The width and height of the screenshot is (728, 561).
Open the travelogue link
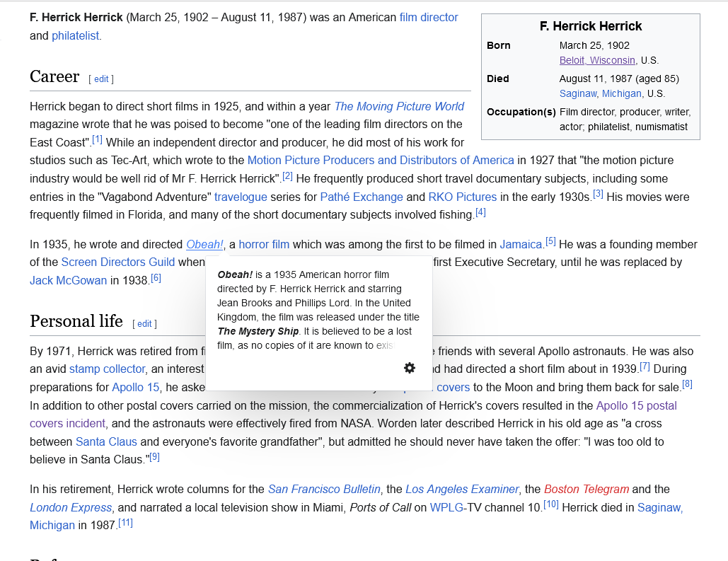pos(241,197)
